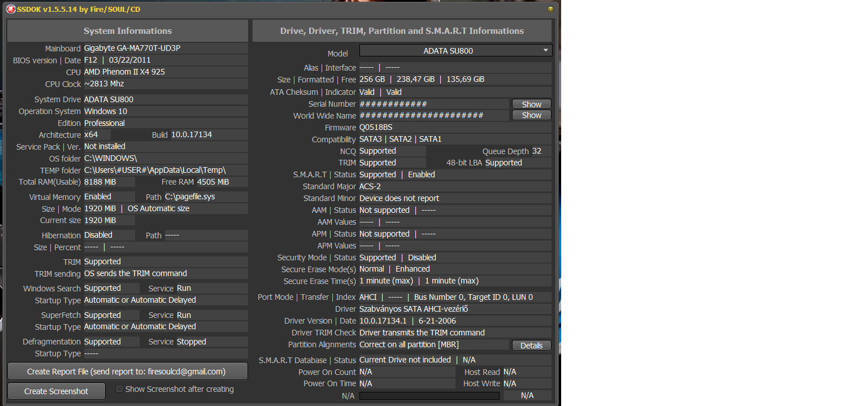Click Host Write value N/A
This screenshot has height=406, width=868.
tap(527, 384)
